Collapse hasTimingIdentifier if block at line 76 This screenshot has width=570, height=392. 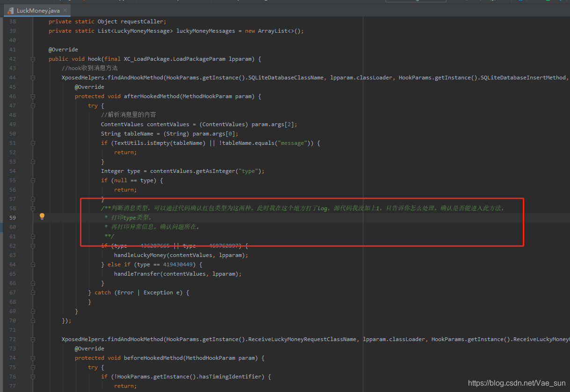pyautogui.click(x=33, y=377)
